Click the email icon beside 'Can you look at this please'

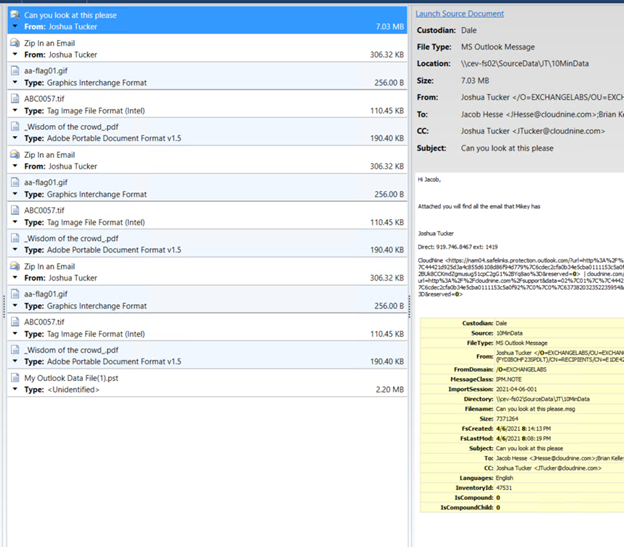click(15, 15)
